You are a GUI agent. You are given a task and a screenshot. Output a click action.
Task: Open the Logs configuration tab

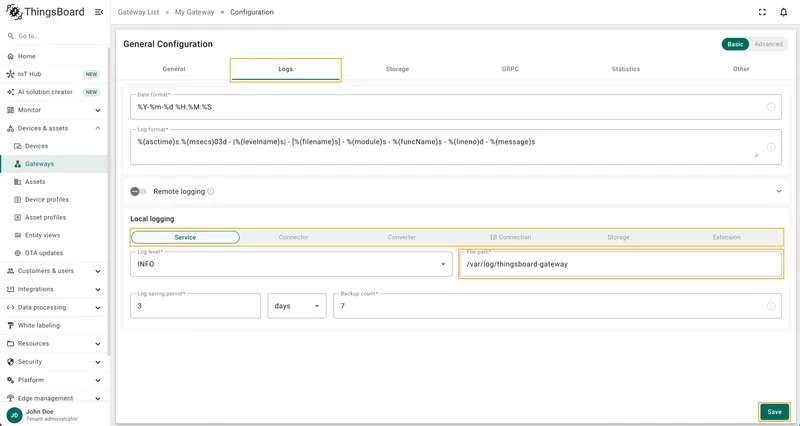286,69
